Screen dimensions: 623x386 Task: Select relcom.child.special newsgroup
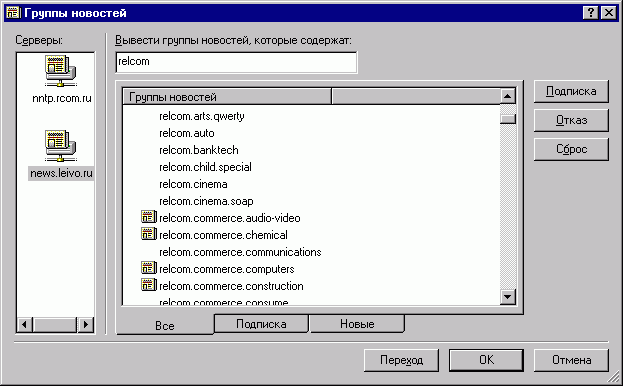tap(205, 167)
